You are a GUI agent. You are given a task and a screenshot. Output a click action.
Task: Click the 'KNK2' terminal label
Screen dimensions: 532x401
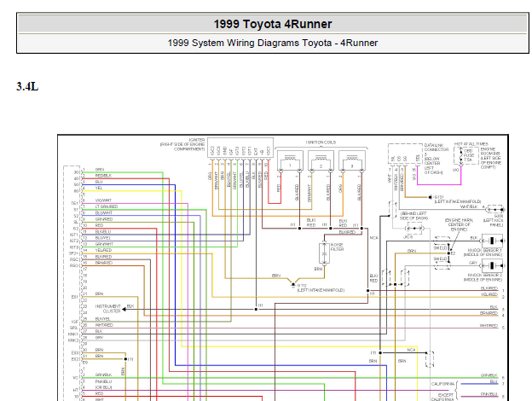[73, 340]
